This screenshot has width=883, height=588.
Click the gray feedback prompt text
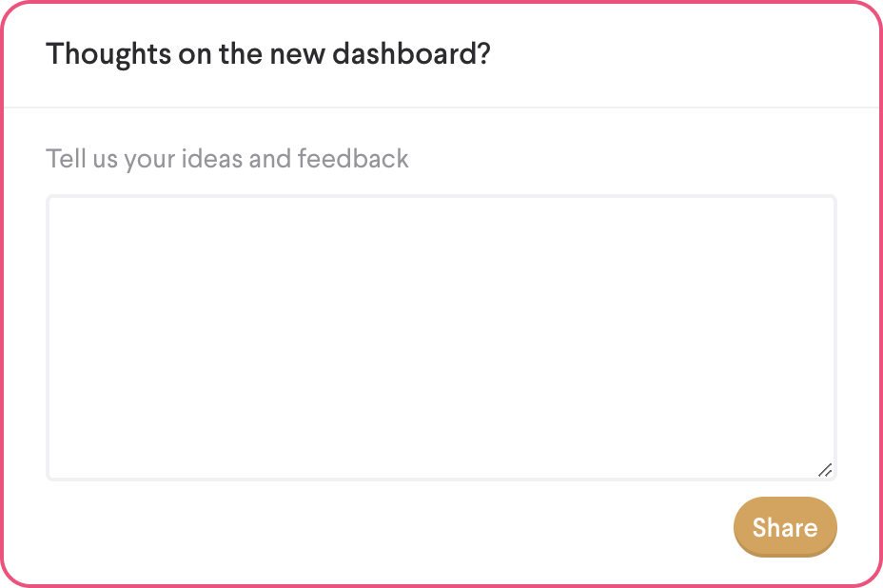pos(227,158)
